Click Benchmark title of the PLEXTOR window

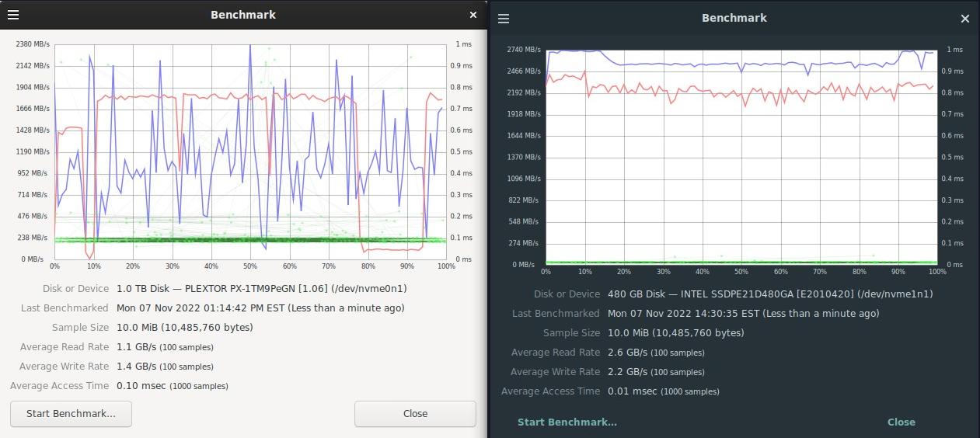point(243,15)
